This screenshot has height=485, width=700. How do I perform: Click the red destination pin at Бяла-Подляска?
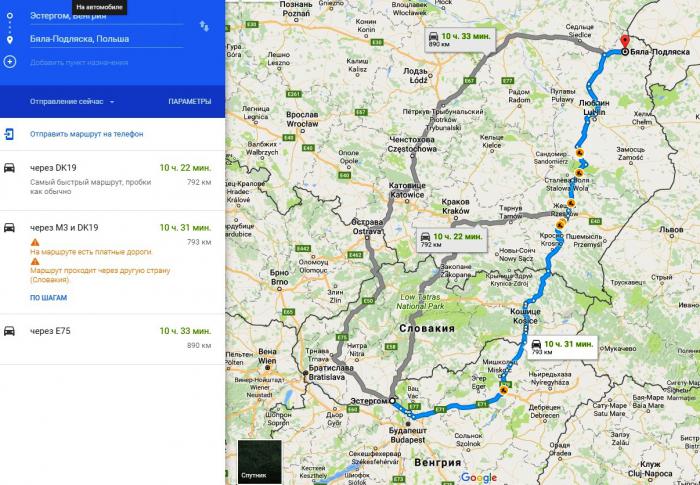[x=625, y=42]
